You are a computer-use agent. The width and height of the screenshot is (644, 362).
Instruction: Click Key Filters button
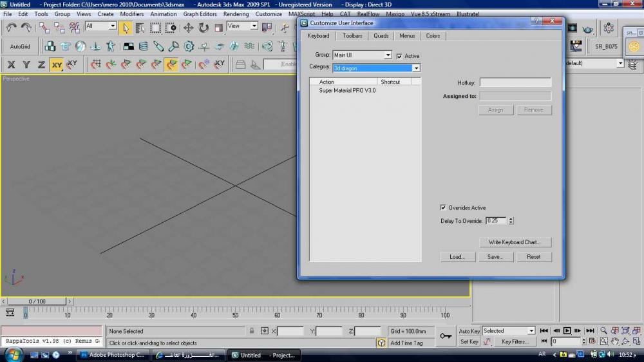pyautogui.click(x=515, y=341)
